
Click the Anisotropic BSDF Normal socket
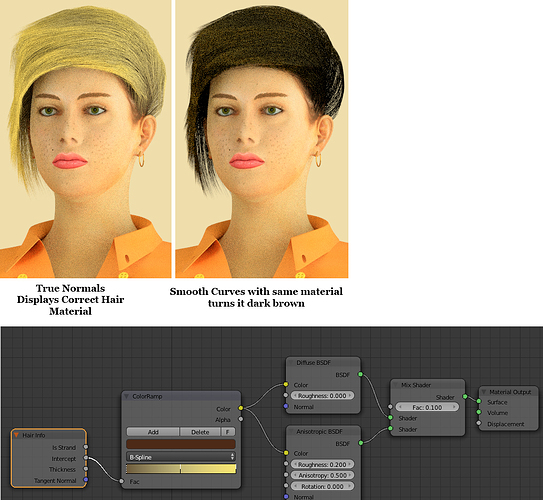coord(286,497)
